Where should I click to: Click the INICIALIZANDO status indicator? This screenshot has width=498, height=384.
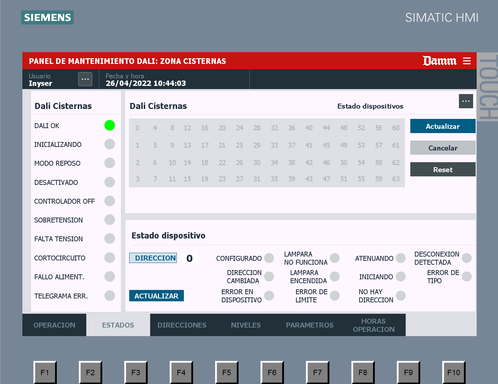coord(110,144)
